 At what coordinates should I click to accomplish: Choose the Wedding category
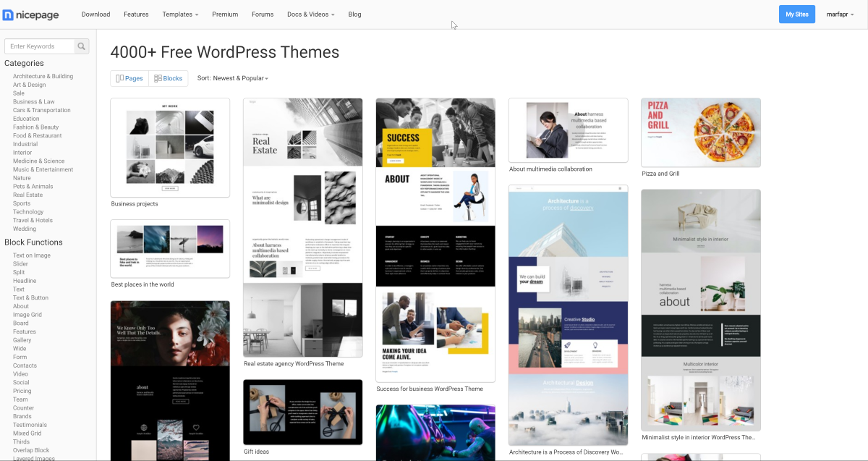coord(25,229)
